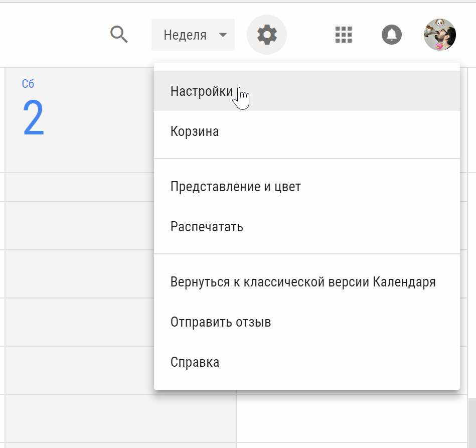
Task: Click the dropdown arrow next to Неделя
Action: click(x=222, y=34)
